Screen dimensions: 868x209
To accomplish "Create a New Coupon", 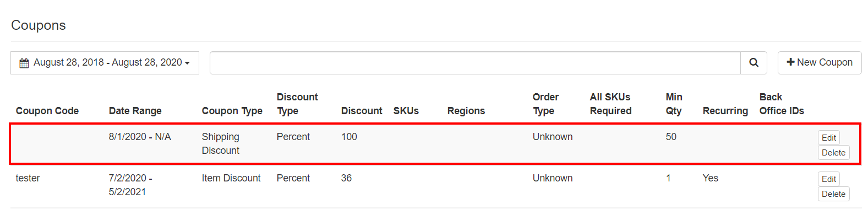I will [x=820, y=63].
